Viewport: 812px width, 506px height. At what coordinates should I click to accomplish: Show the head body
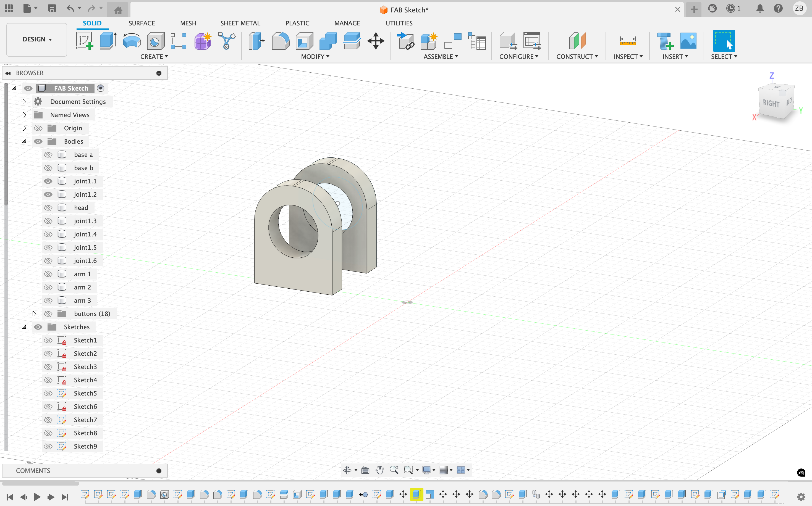click(48, 208)
